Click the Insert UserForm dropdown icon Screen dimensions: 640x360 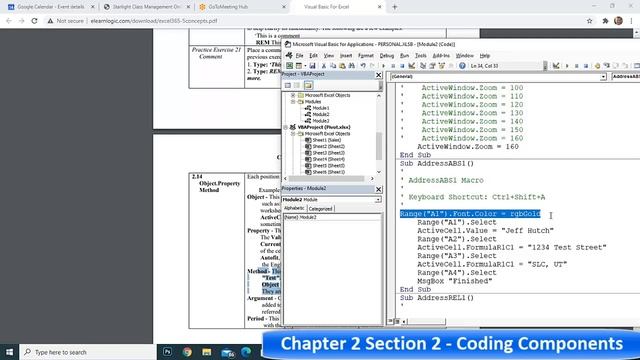(x=305, y=66)
